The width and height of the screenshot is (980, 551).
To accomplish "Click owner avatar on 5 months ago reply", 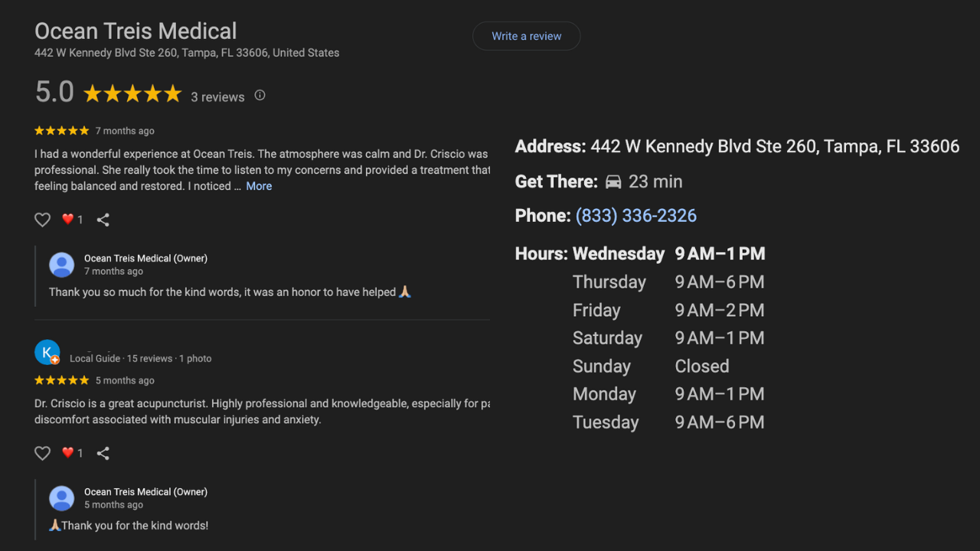I will (x=61, y=498).
